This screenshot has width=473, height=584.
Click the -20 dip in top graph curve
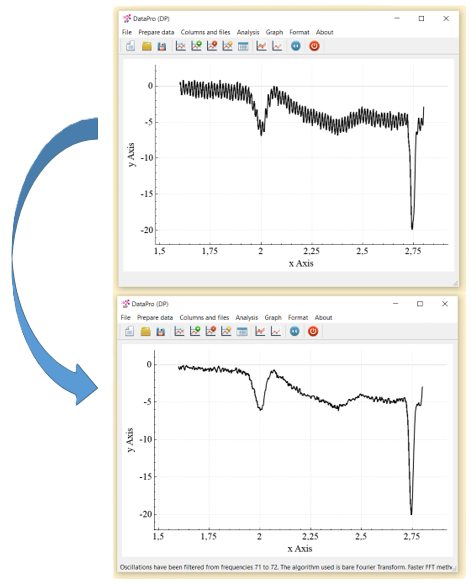412,228
